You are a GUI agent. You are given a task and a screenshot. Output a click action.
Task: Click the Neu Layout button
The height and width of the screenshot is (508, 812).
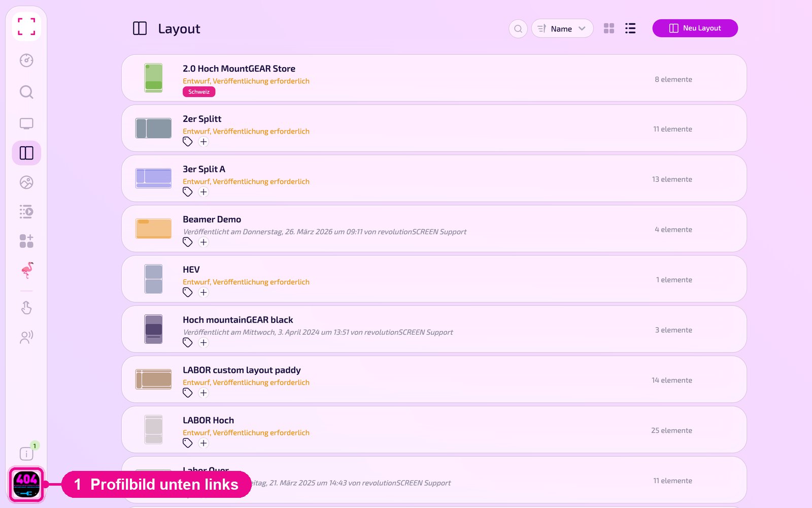695,28
